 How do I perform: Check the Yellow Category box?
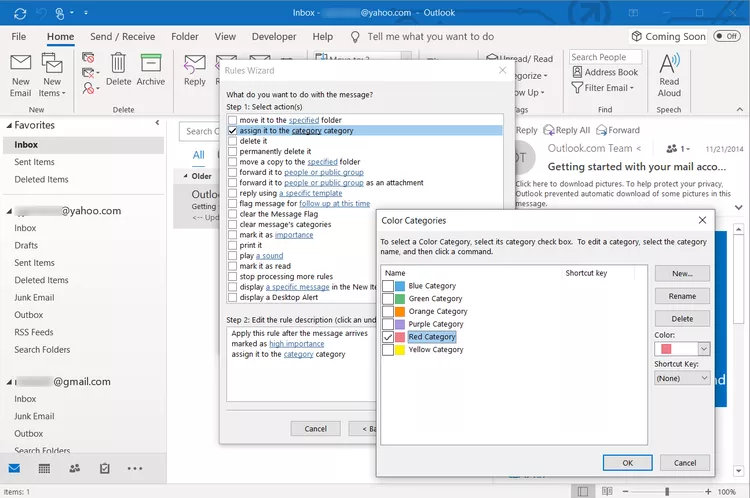pos(388,350)
